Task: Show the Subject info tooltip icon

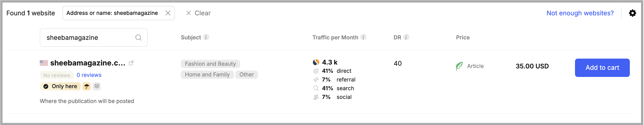Action: (206, 37)
